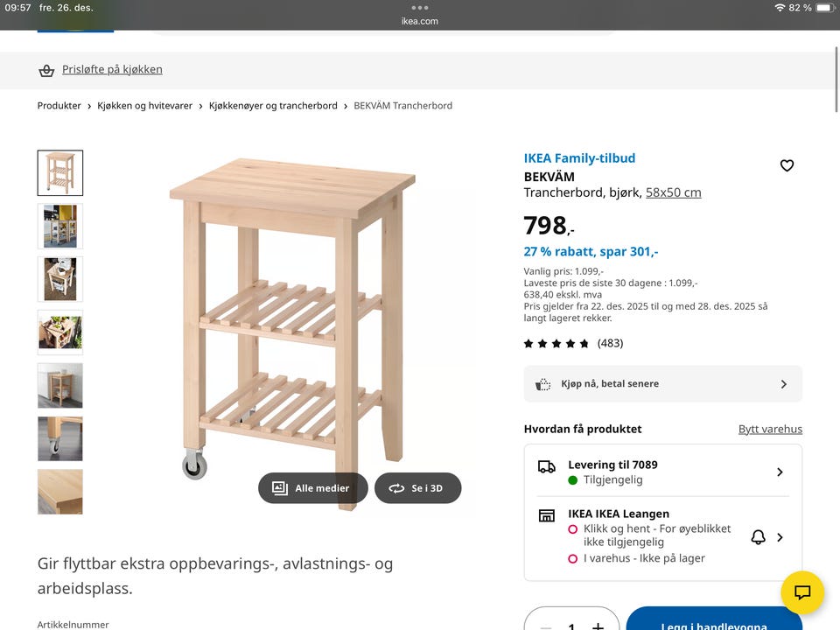840x630 pixels.
Task: Open the yellow chat support button
Action: point(802,592)
